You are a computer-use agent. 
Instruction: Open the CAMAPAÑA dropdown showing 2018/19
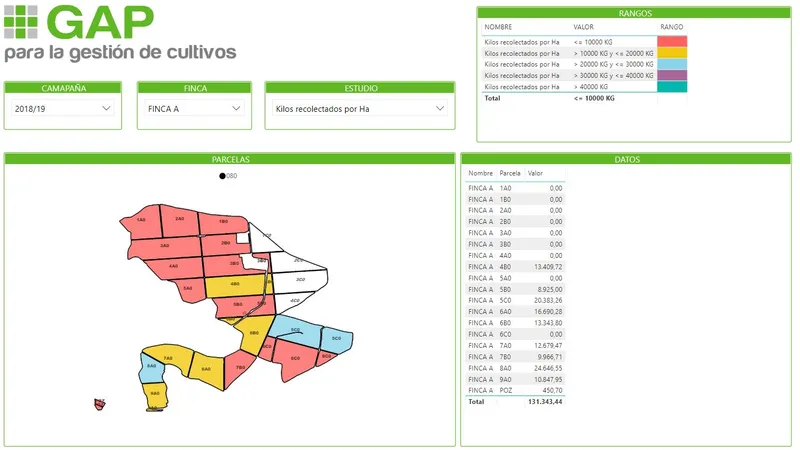pos(63,109)
